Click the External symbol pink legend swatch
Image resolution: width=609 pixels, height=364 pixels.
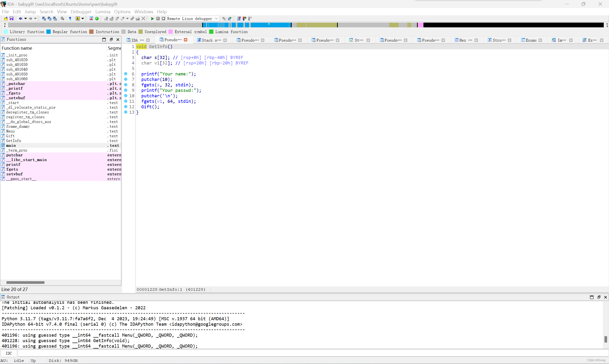tap(171, 32)
